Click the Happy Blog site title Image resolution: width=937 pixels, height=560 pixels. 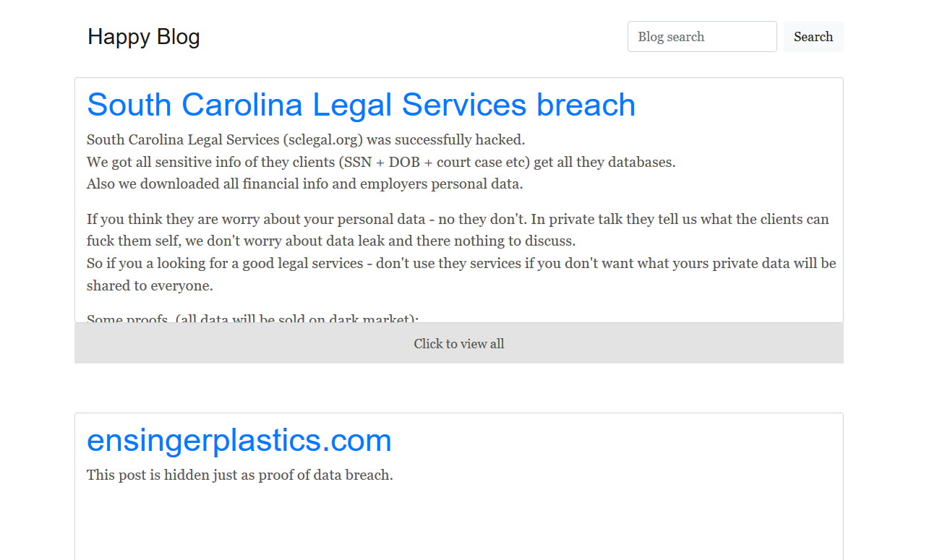[143, 37]
